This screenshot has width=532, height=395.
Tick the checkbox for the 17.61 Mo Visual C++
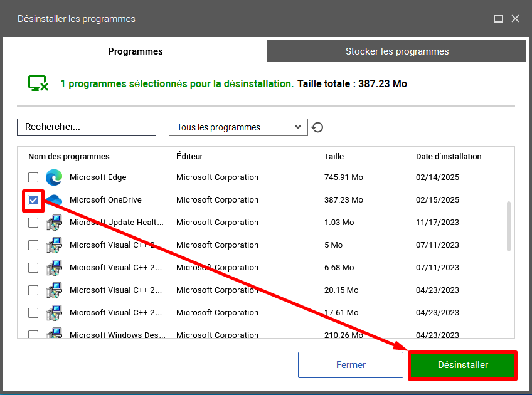33,313
